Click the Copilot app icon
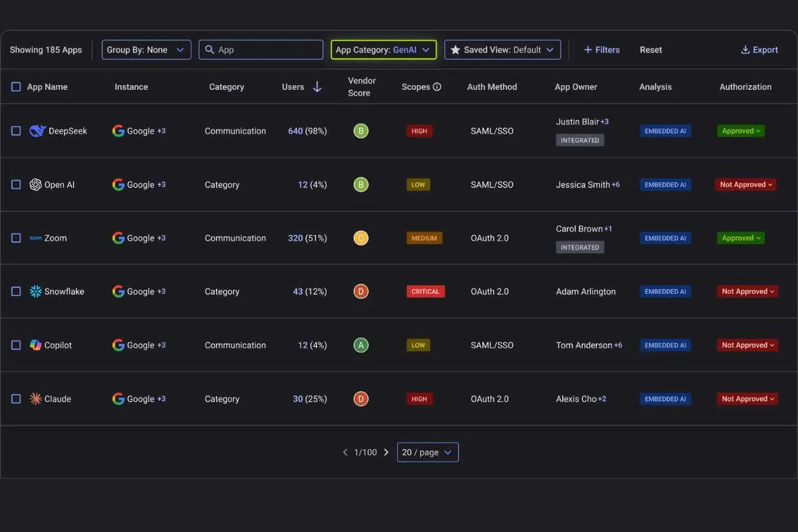The width and height of the screenshot is (798, 532). (36, 345)
